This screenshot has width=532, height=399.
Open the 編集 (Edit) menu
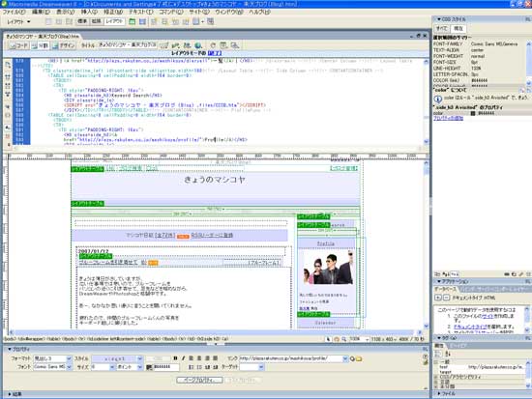pos(41,12)
